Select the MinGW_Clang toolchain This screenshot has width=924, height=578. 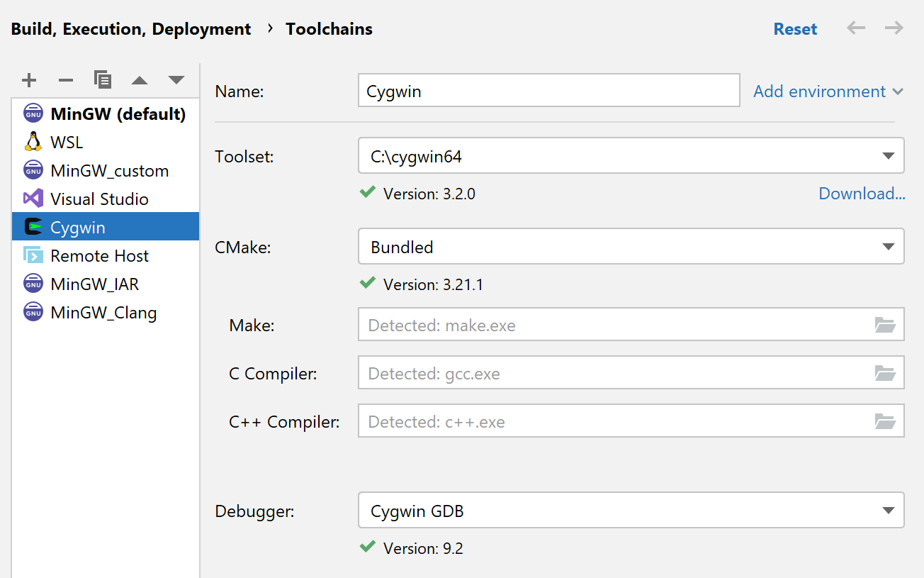click(x=103, y=312)
